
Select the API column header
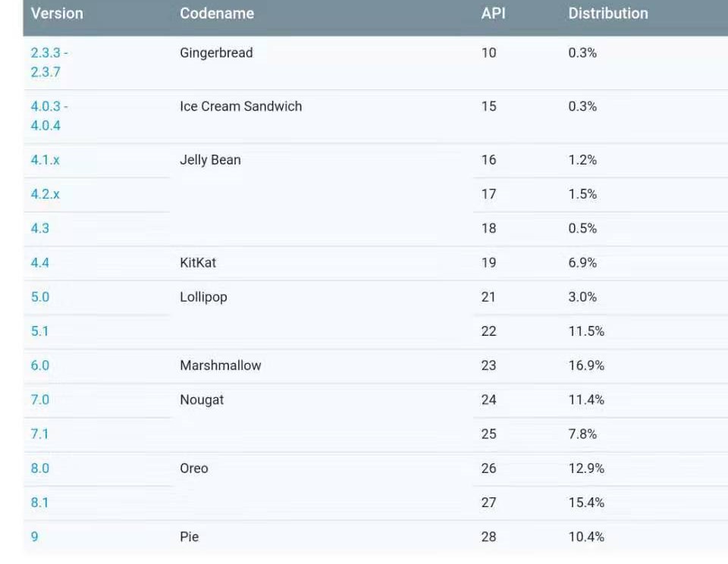coord(493,14)
